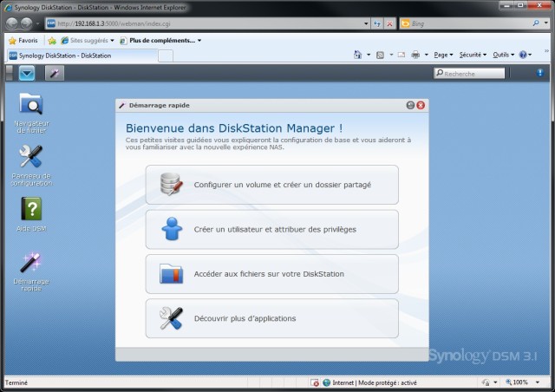Go back with browser back arrow
This screenshot has width=555, height=392.
click(11, 23)
